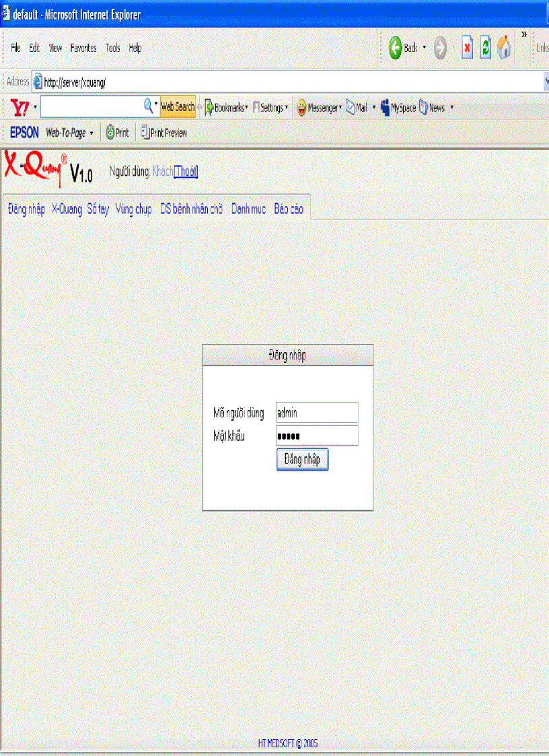Click inside the Mã người dùng field
This screenshot has height=756, width=549.
tap(316, 412)
